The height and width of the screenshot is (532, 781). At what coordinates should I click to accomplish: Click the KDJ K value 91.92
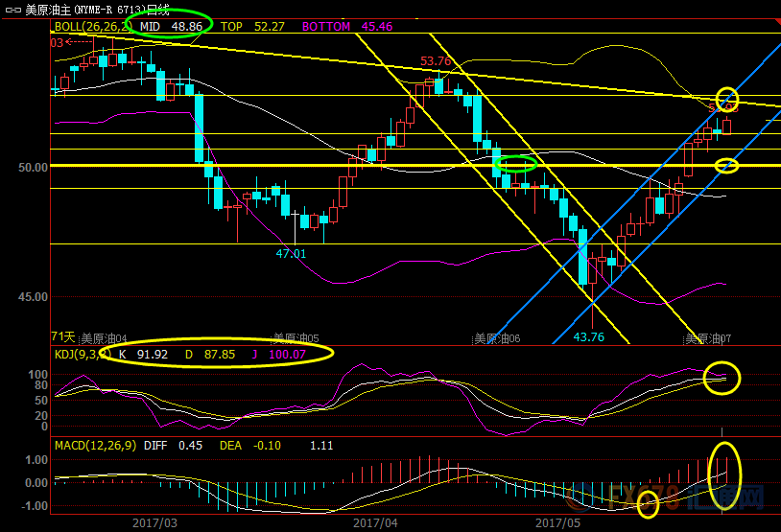(153, 355)
